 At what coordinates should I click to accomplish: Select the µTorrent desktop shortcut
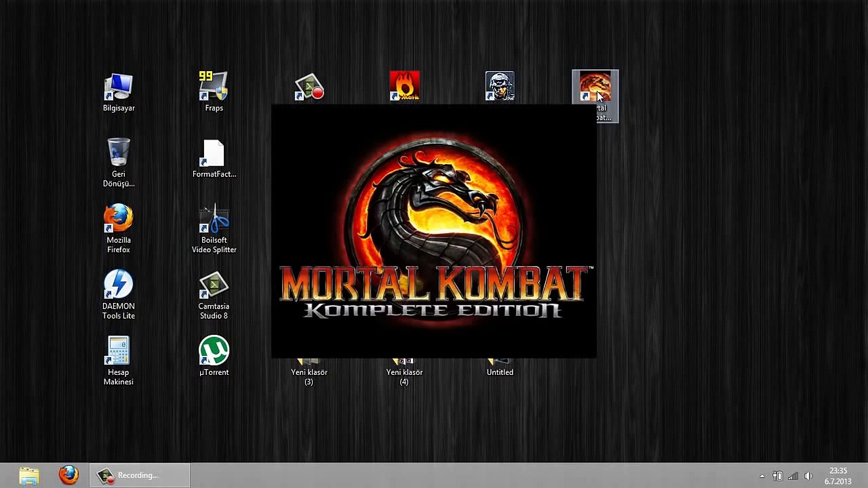click(214, 357)
